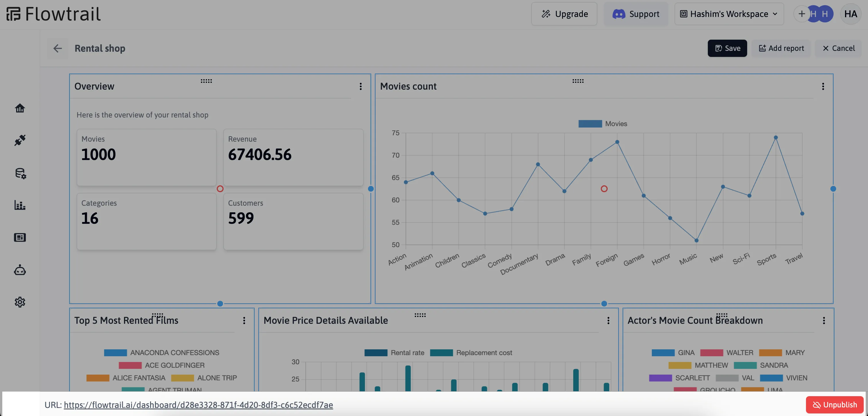The height and width of the screenshot is (416, 868).
Task: Select the Foreign data point on line chart
Action: 617,142
